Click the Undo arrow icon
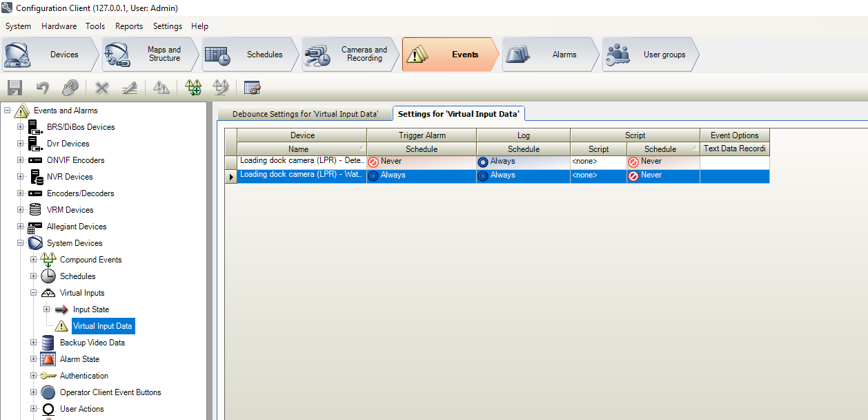 click(43, 88)
